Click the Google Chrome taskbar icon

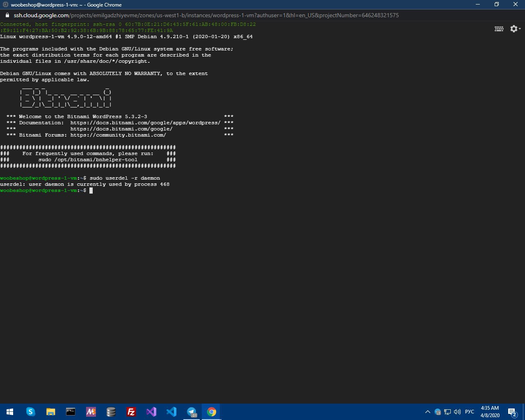[x=211, y=412]
